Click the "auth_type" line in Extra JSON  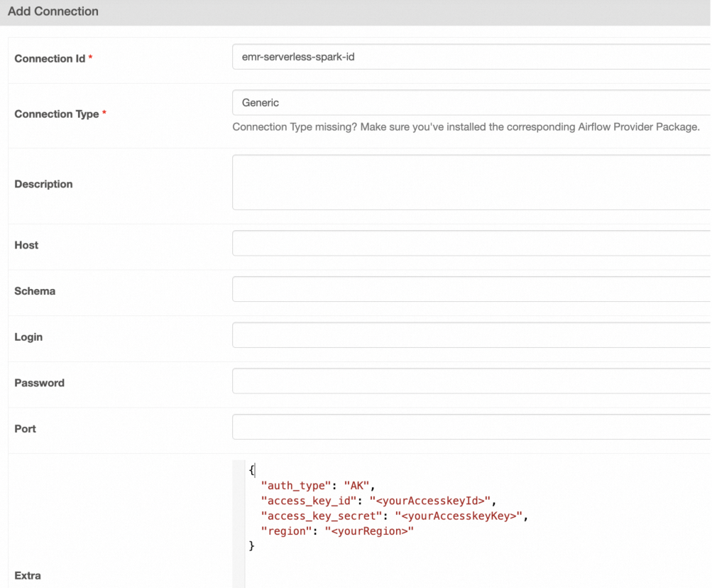pyautogui.click(x=317, y=485)
